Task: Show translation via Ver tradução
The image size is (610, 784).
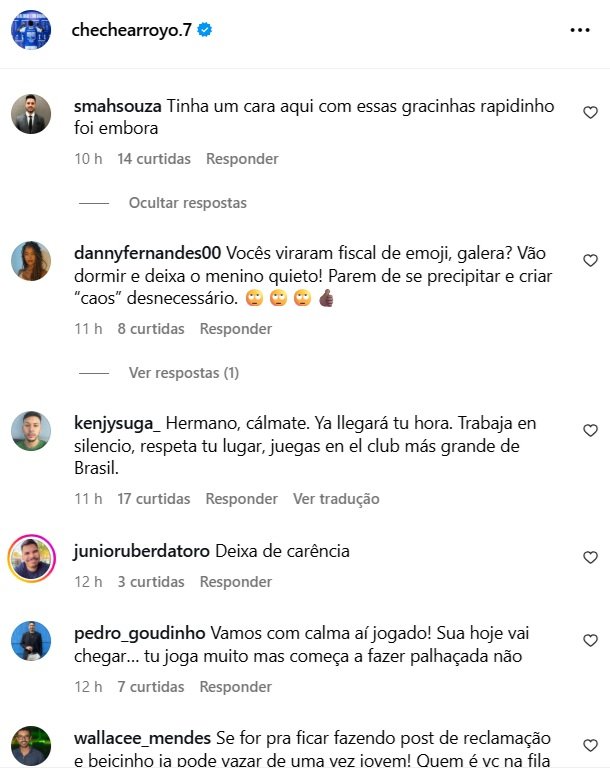Action: (x=336, y=499)
